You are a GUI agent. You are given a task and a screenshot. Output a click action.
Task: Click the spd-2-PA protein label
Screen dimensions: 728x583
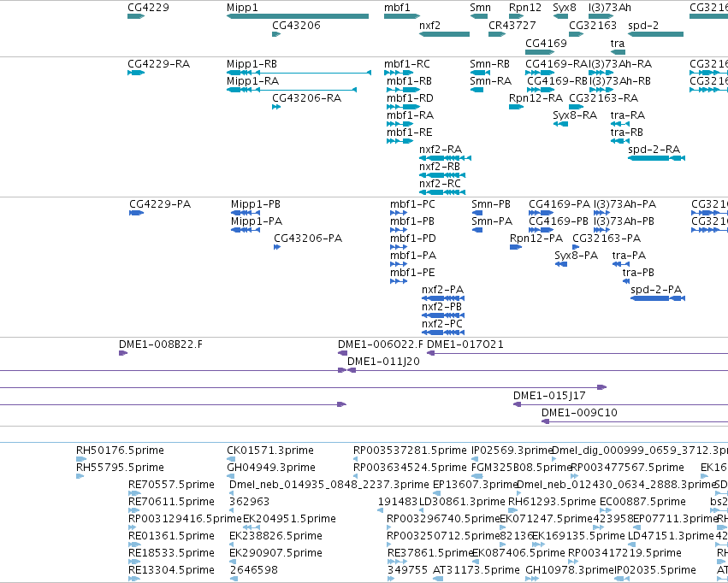[656, 290]
